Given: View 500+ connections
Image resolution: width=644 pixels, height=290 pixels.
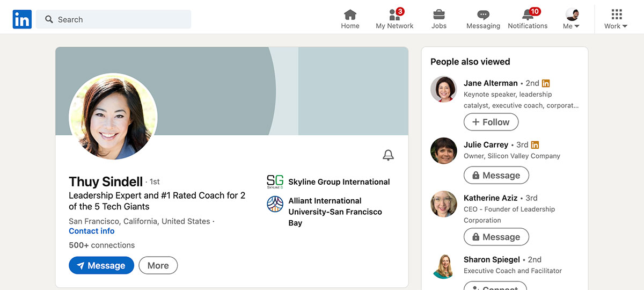Looking at the screenshot, I should [x=101, y=245].
